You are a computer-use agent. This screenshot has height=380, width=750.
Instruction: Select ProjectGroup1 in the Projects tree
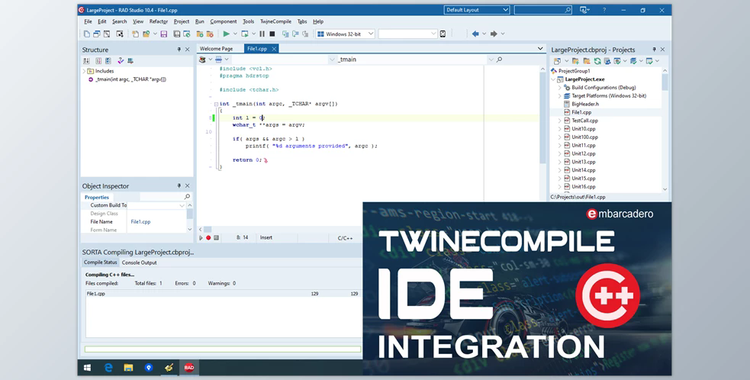pos(574,71)
